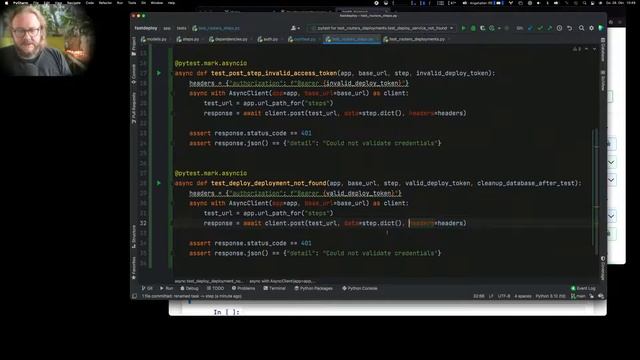Open the PyCharm menu in menu bar
Screen dimensions: 640x360
coord(20,3)
